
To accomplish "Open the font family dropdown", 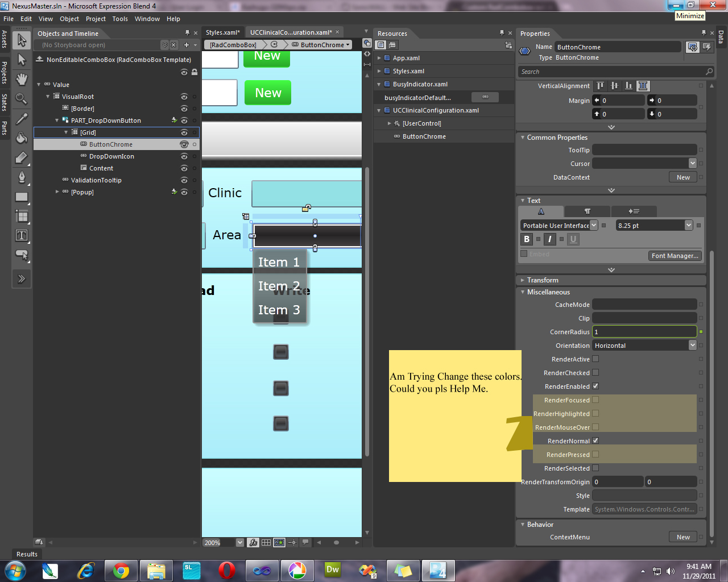I will pos(594,225).
